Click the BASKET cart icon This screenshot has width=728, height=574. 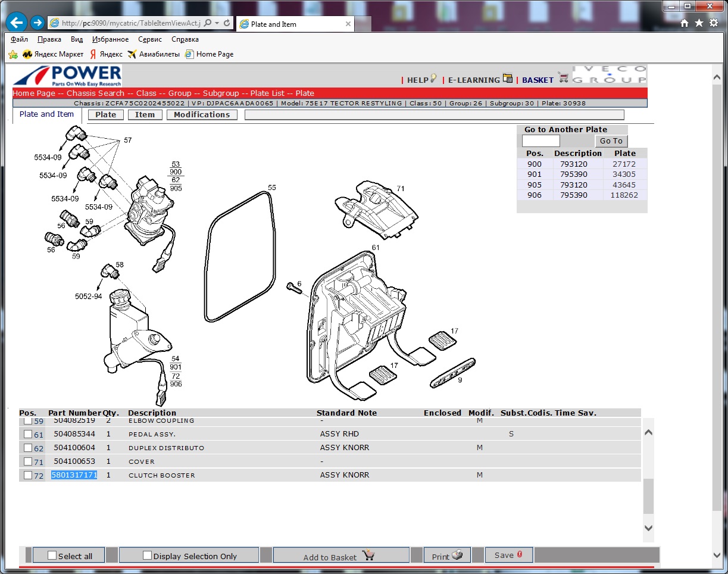click(563, 77)
